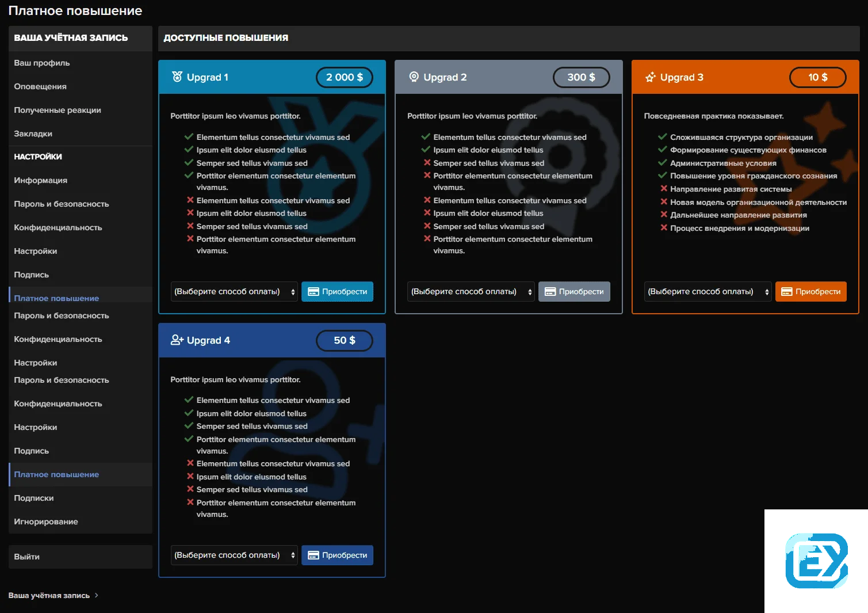Select Платное повышение in the settings list
Image resolution: width=868 pixels, height=613 pixels.
56,298
